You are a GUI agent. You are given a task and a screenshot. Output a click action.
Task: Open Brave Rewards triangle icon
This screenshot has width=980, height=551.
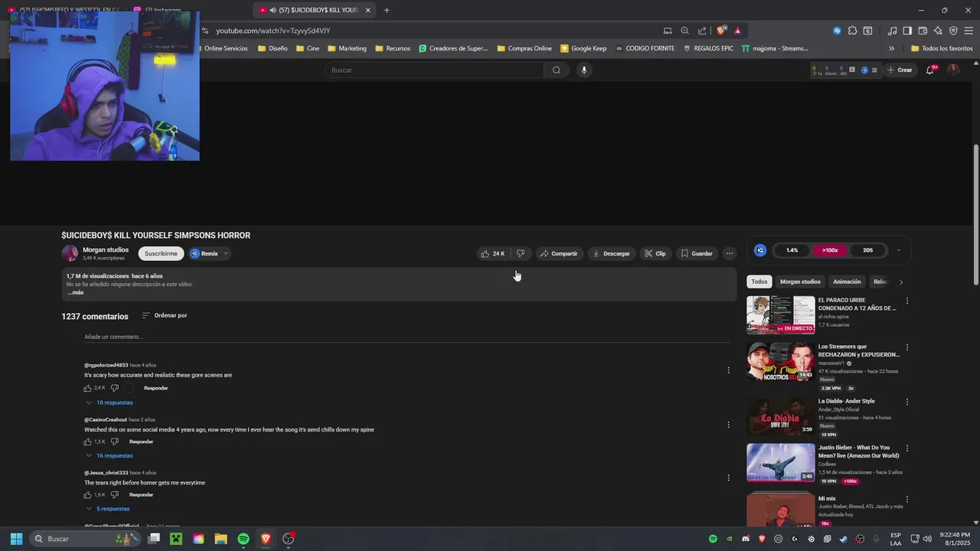pos(737,31)
